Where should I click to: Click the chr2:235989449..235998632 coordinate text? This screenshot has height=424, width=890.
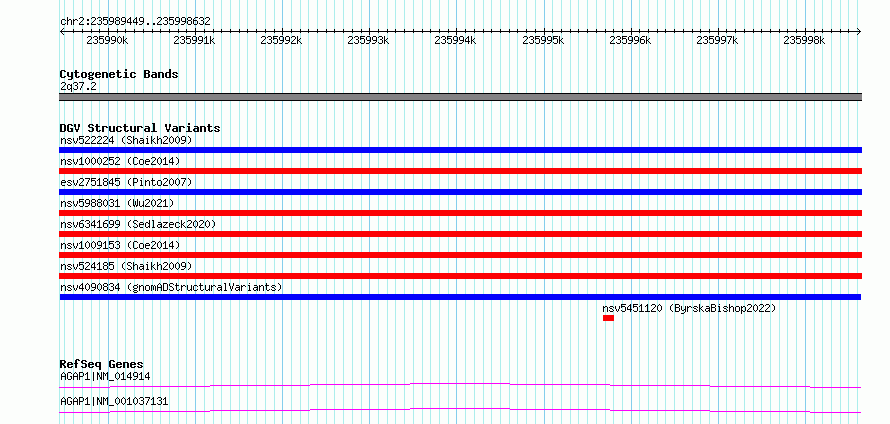coord(136,21)
